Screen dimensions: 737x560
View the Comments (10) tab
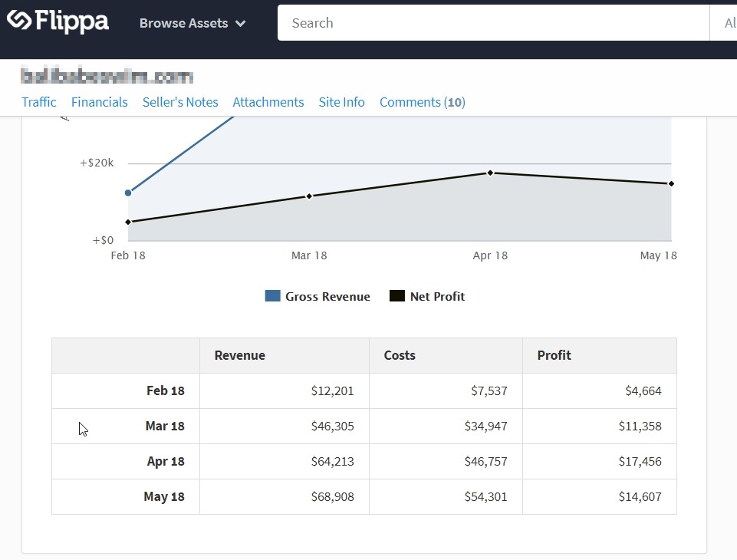(x=423, y=102)
